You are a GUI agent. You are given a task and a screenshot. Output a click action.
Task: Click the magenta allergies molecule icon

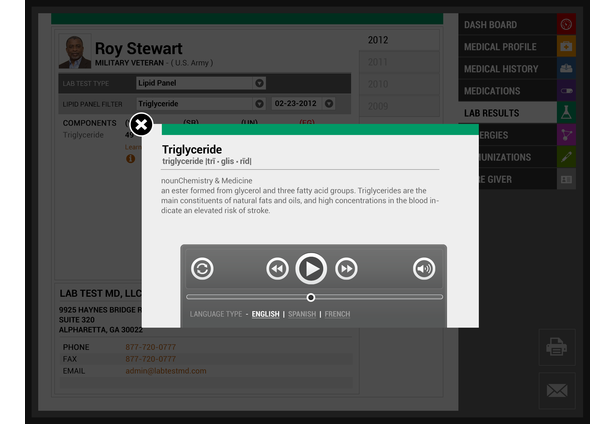566,135
